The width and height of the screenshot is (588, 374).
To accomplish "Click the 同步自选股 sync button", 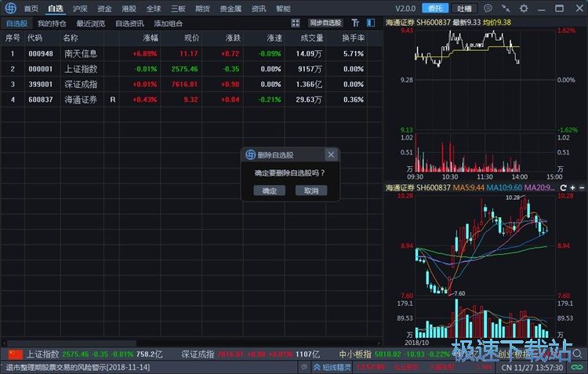I will [x=325, y=23].
